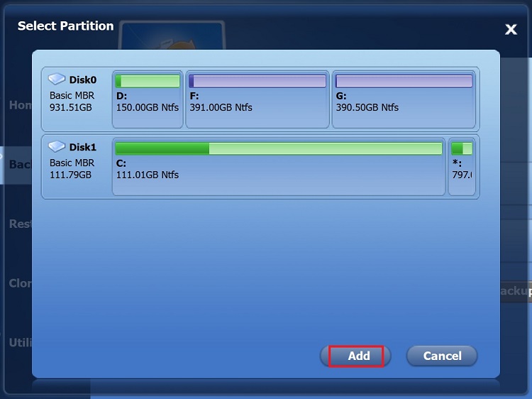Open the Clone tab in background sidebar
This screenshot has width=532, height=399.
point(20,283)
